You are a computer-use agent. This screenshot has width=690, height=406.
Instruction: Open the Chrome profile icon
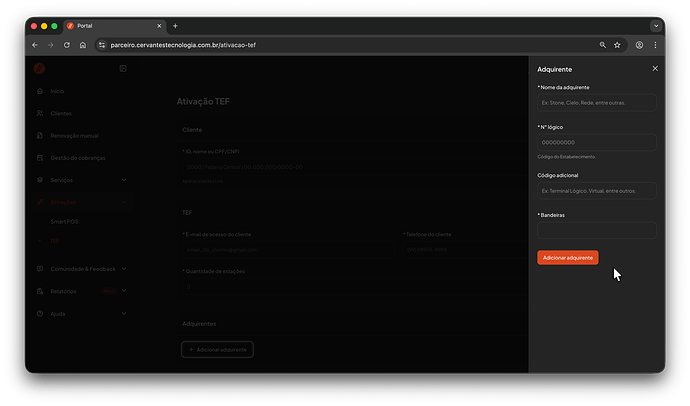pyautogui.click(x=640, y=45)
